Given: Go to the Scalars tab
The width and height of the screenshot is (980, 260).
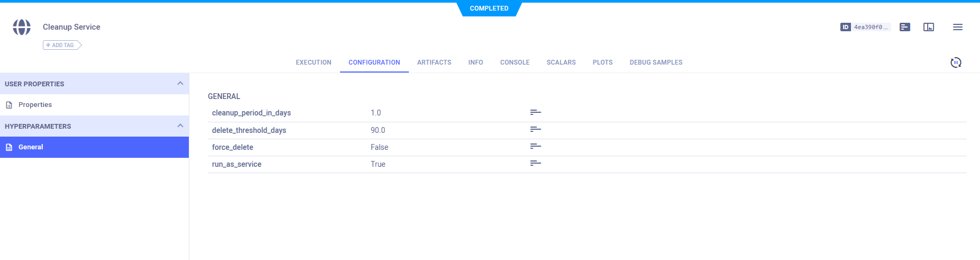Looking at the screenshot, I should coord(561,62).
